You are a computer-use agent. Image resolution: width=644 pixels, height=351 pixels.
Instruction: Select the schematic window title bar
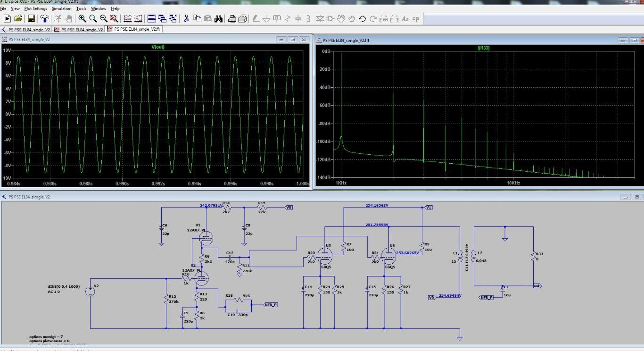point(322,196)
